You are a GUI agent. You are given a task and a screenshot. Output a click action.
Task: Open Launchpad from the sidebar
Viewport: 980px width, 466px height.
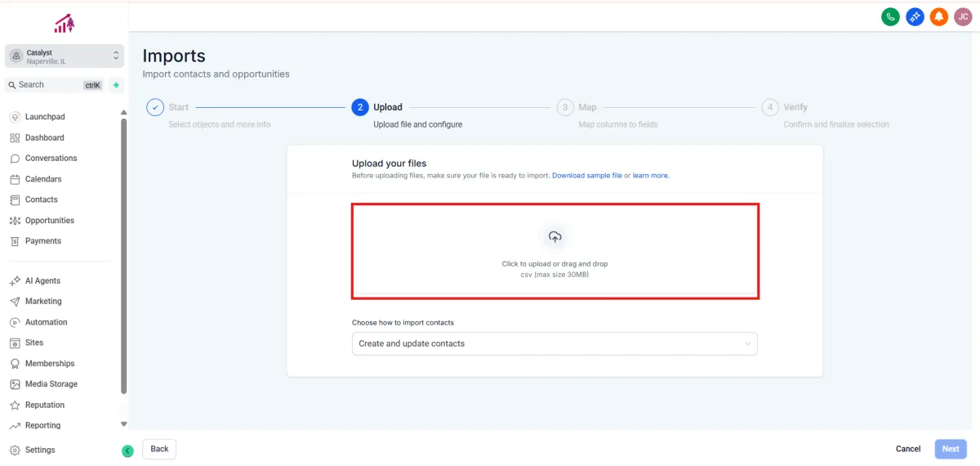tap(45, 117)
